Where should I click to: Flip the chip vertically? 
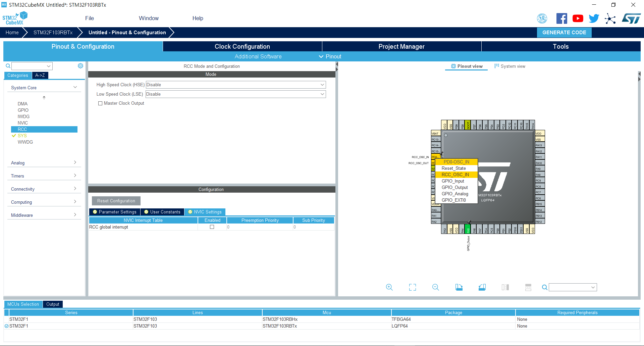pyautogui.click(x=528, y=287)
